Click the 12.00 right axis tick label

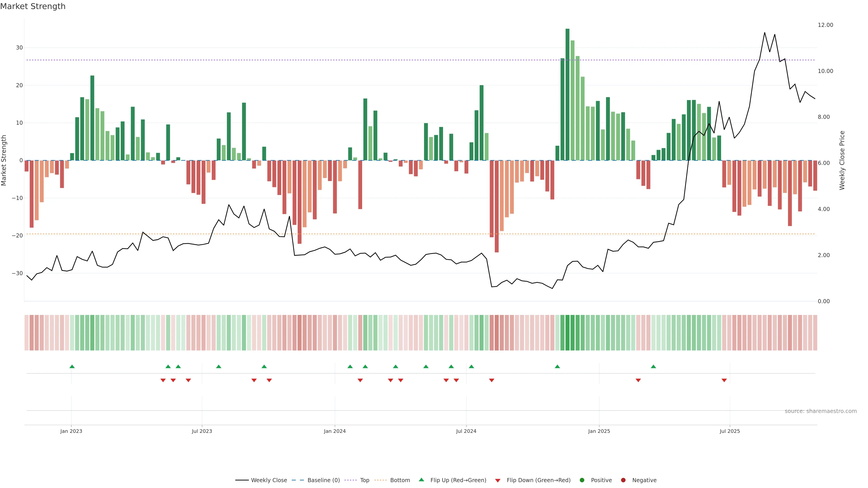(x=825, y=25)
